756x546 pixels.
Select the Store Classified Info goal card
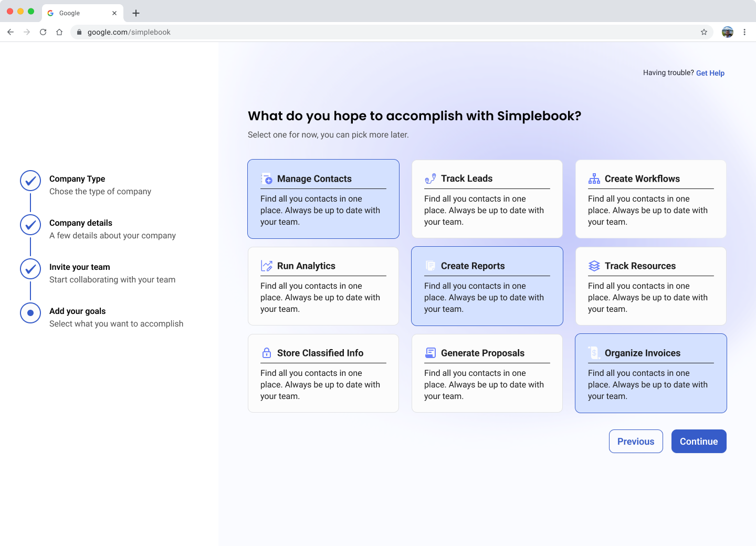(323, 373)
